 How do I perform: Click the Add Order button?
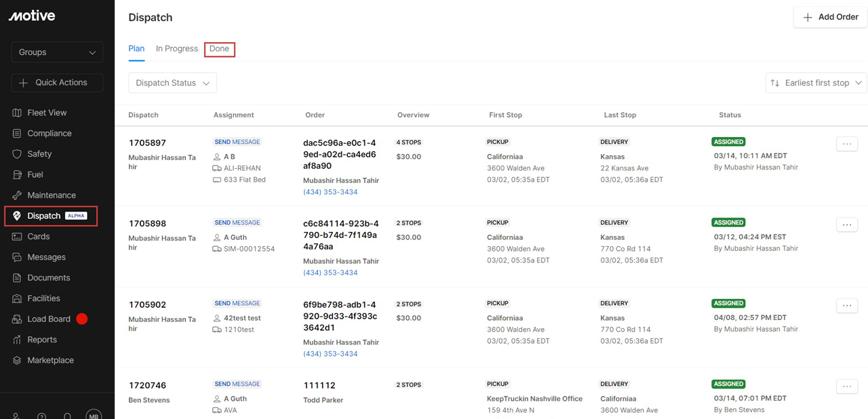tap(830, 17)
